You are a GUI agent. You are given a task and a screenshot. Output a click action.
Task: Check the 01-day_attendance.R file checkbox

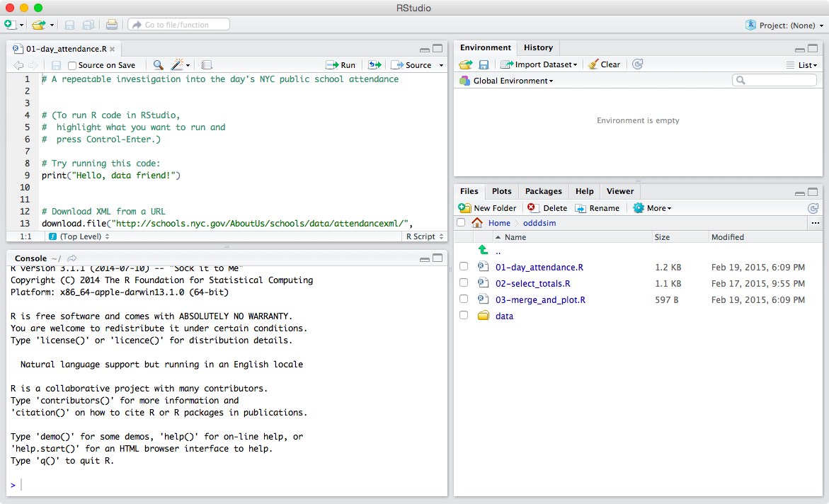(464, 267)
